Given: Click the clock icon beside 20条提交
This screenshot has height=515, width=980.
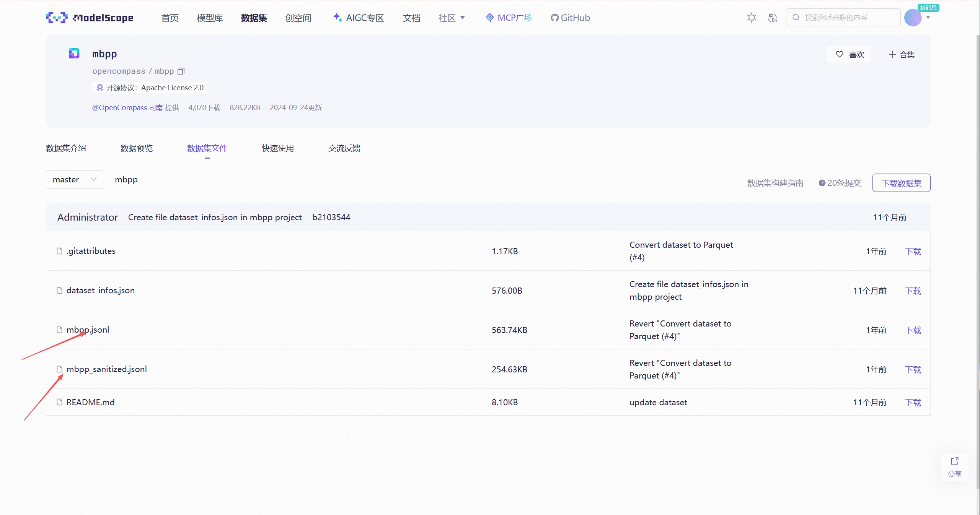Looking at the screenshot, I should point(822,183).
